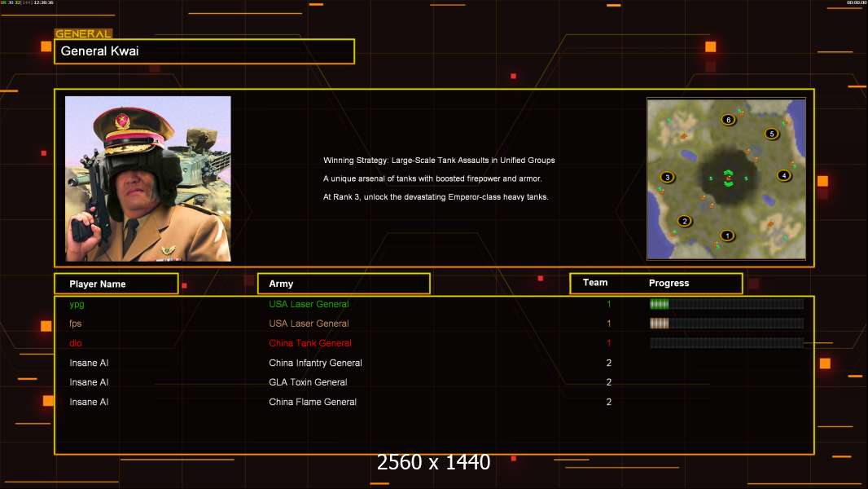The height and width of the screenshot is (489, 868).
Task: Click start position 5 marker on minimap
Action: [772, 134]
